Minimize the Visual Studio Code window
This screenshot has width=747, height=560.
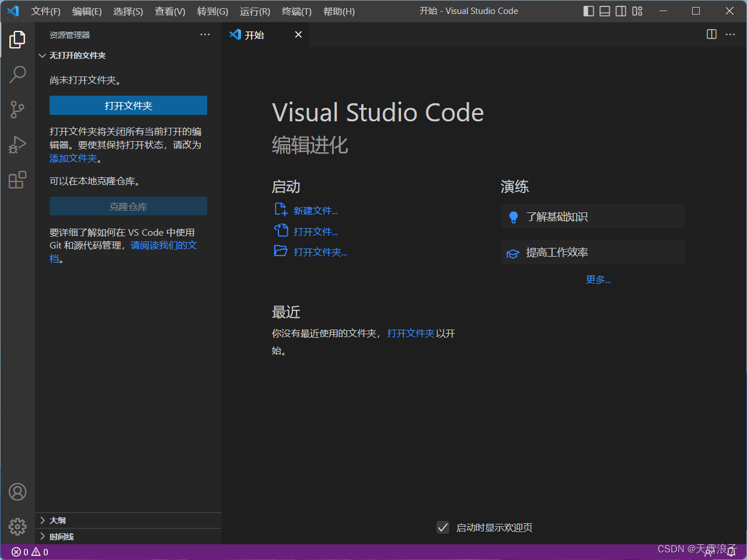tap(664, 11)
